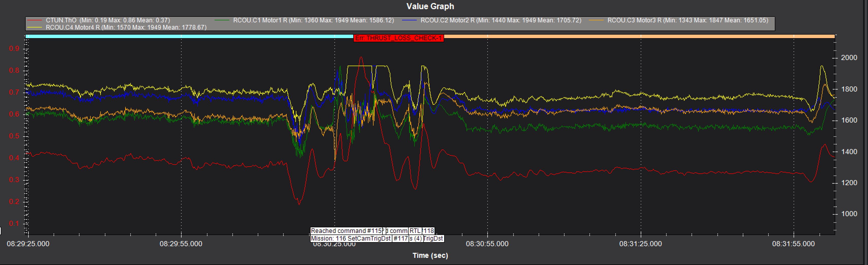Click the 0.2 value on left axis

[x=14, y=201]
